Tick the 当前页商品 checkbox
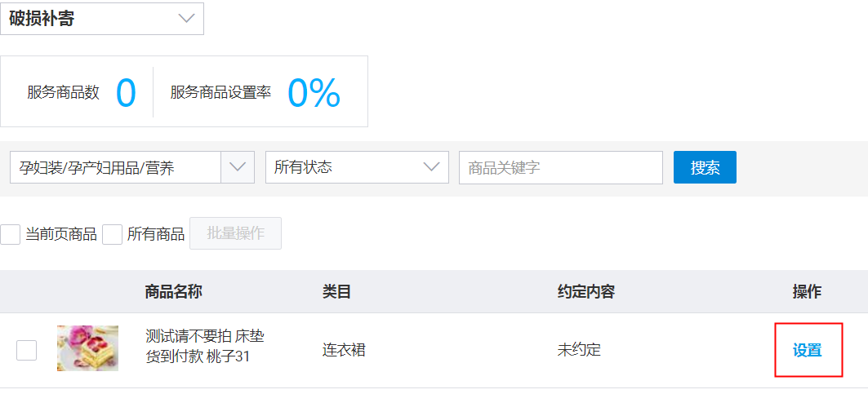The width and height of the screenshot is (868, 394). click(x=11, y=234)
